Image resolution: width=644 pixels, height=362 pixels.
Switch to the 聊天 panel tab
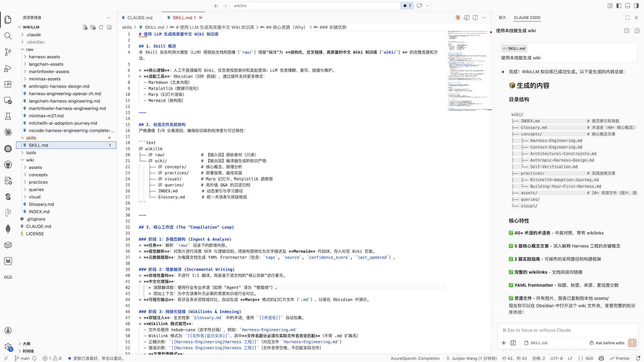[x=502, y=18]
